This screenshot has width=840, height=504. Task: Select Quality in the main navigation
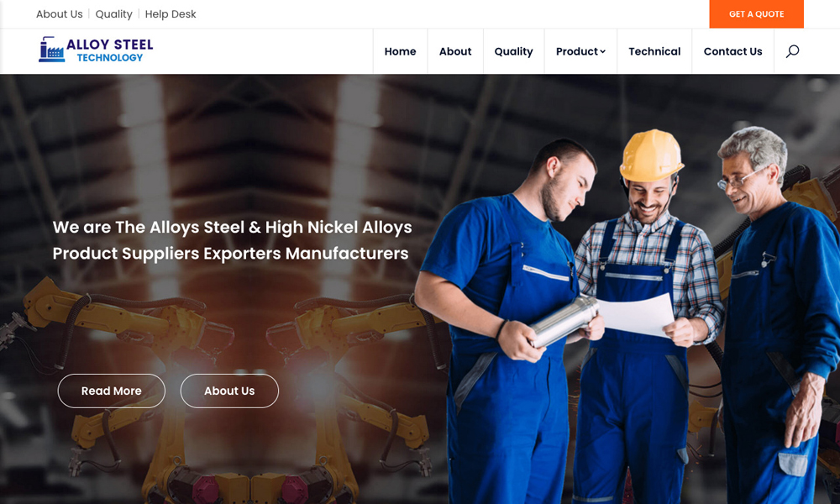[x=514, y=51]
